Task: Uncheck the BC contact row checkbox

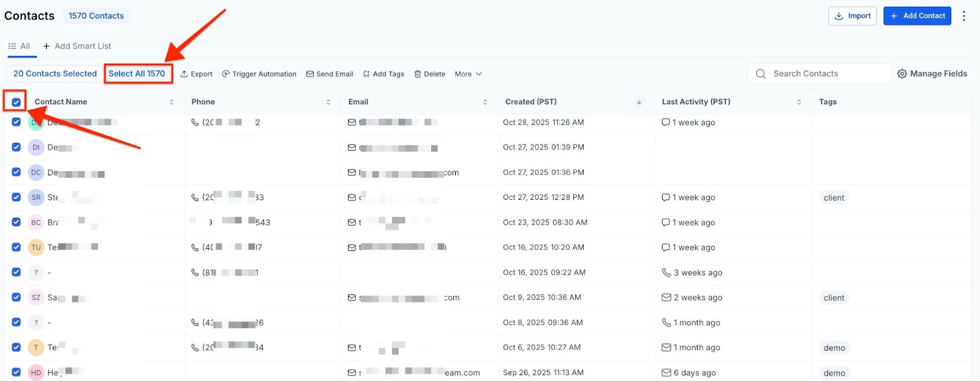Action: (x=17, y=222)
